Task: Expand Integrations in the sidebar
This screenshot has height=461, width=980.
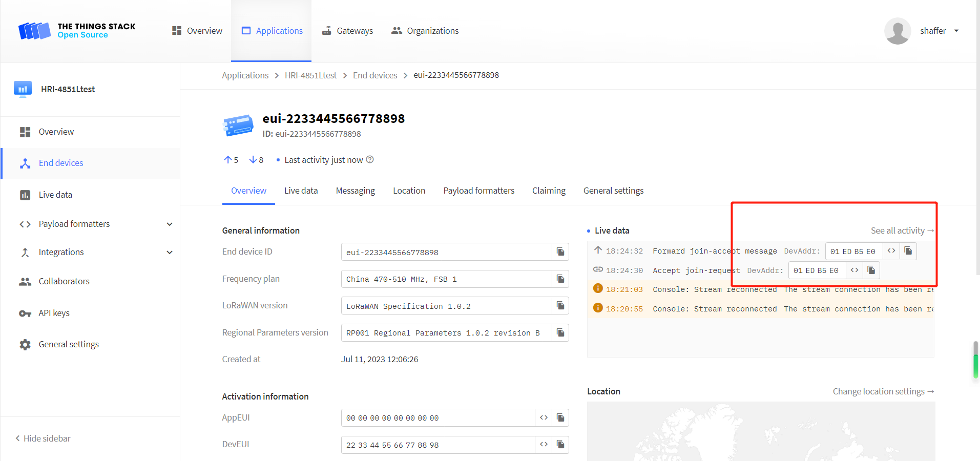Action: click(170, 253)
